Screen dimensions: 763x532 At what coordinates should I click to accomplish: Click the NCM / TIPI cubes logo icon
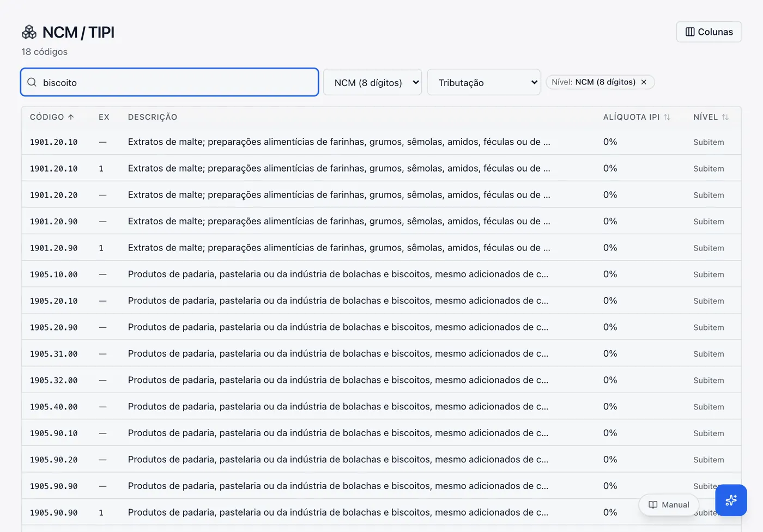pos(29,33)
